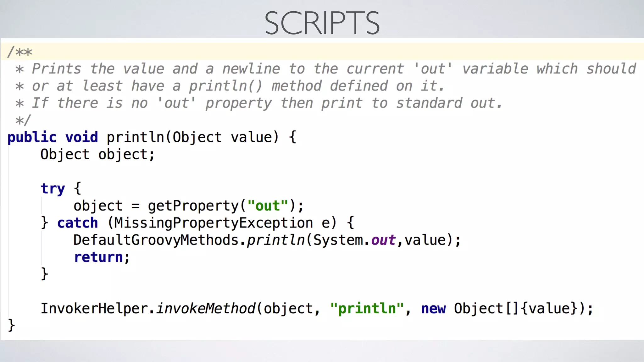The image size is (644, 362).
Task: Click 'InvokerHelper' class reference
Action: 94,309
